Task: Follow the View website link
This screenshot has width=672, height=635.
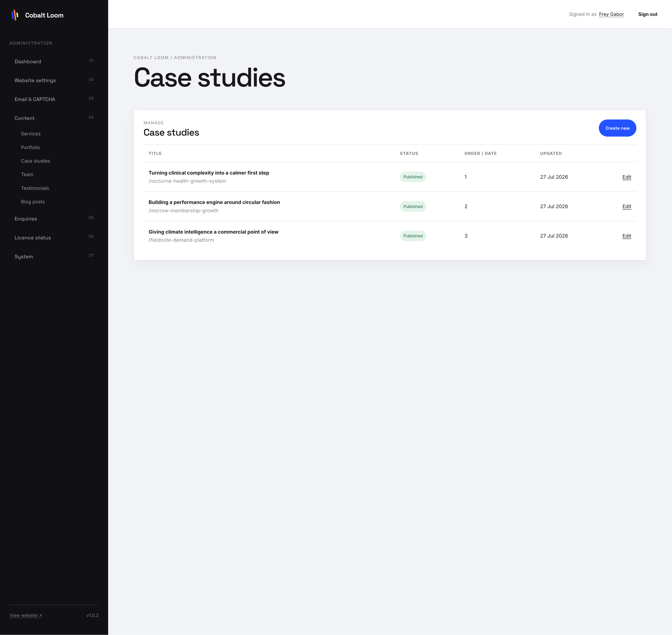Action: [26, 615]
